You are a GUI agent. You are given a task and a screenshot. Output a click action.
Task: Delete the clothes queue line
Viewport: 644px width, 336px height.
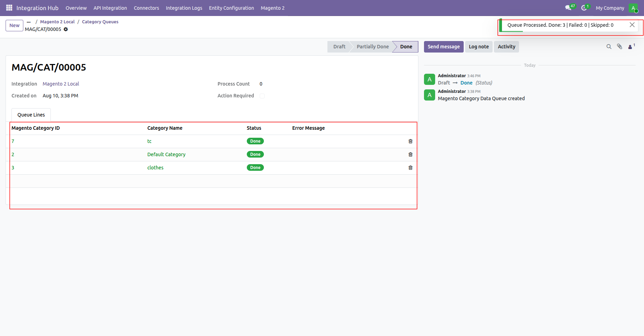410,168
